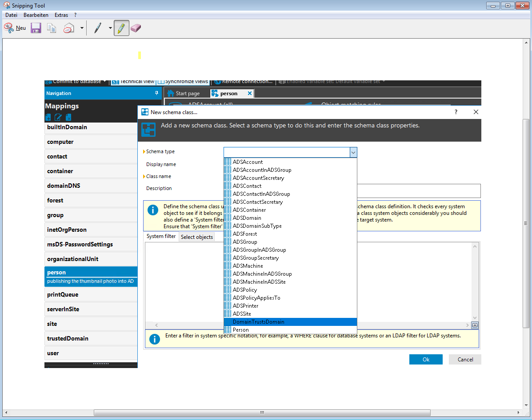Open help for New schema class dialog

[x=456, y=112]
